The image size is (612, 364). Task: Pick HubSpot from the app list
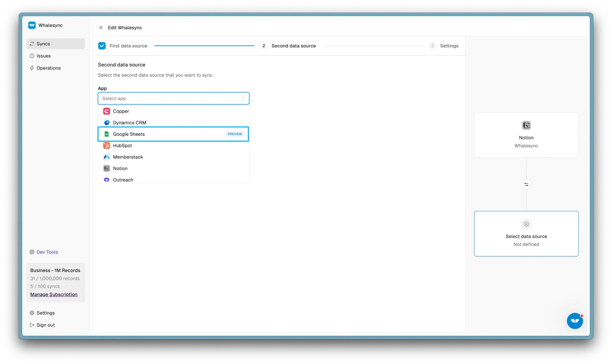(173, 145)
